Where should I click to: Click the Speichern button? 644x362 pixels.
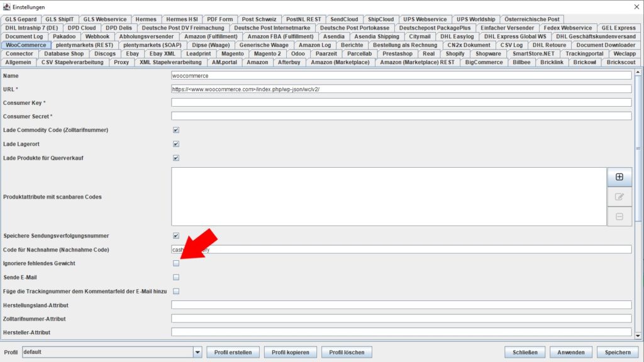tap(618, 352)
